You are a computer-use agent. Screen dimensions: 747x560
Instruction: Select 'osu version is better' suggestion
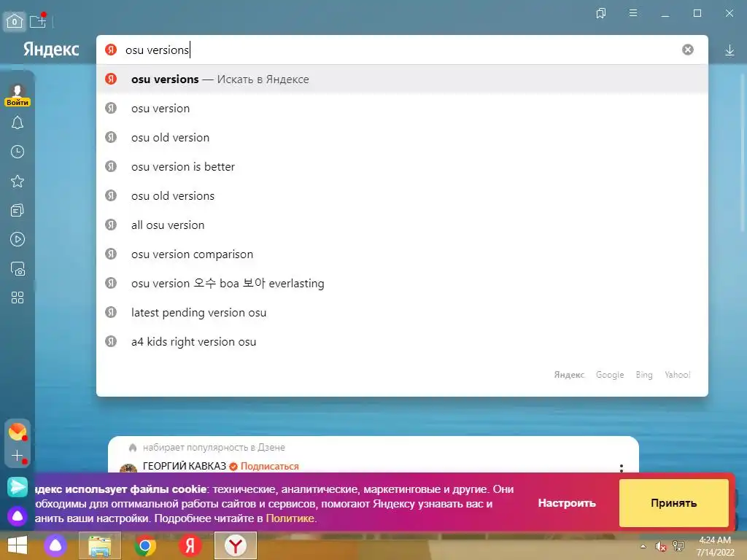pos(402,167)
